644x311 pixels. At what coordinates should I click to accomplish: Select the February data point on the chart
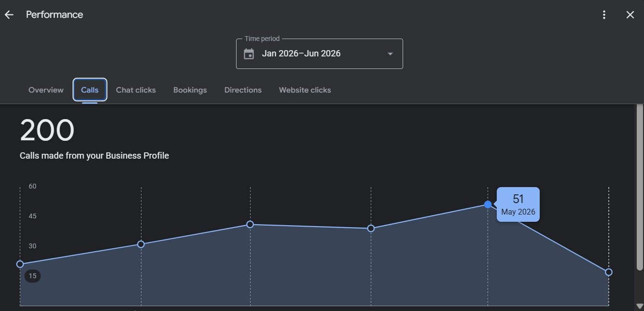(x=141, y=244)
